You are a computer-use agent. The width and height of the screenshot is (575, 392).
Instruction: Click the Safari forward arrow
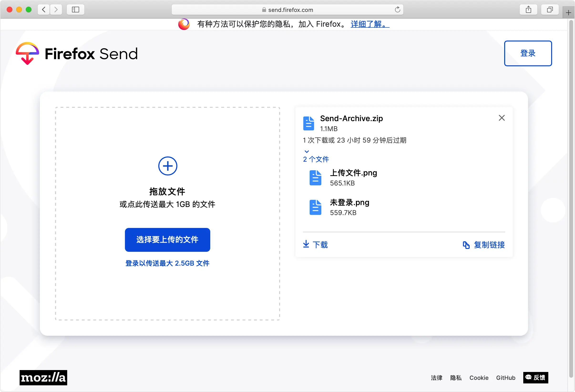(x=56, y=10)
